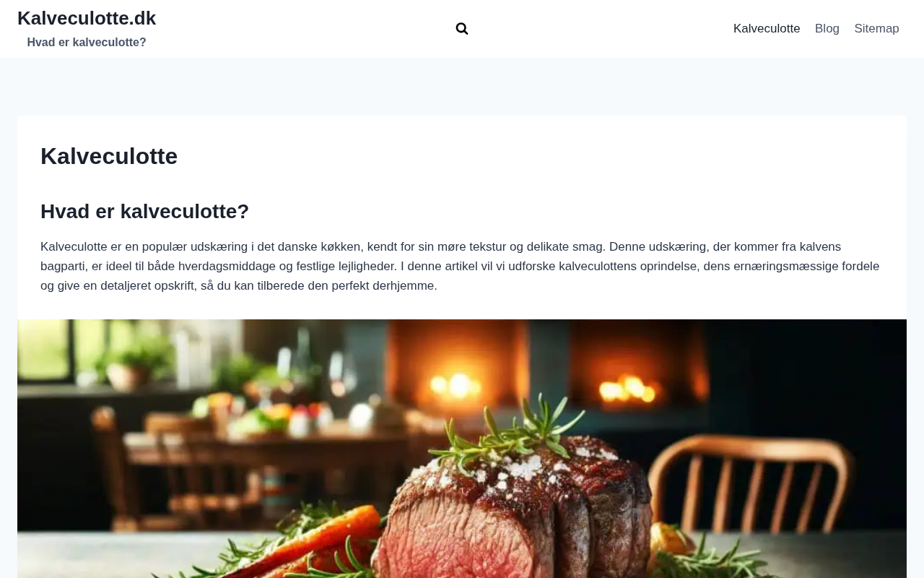This screenshot has width=924, height=578.
Task: Click the Kalveculotte.dk site title
Action: click(x=87, y=18)
